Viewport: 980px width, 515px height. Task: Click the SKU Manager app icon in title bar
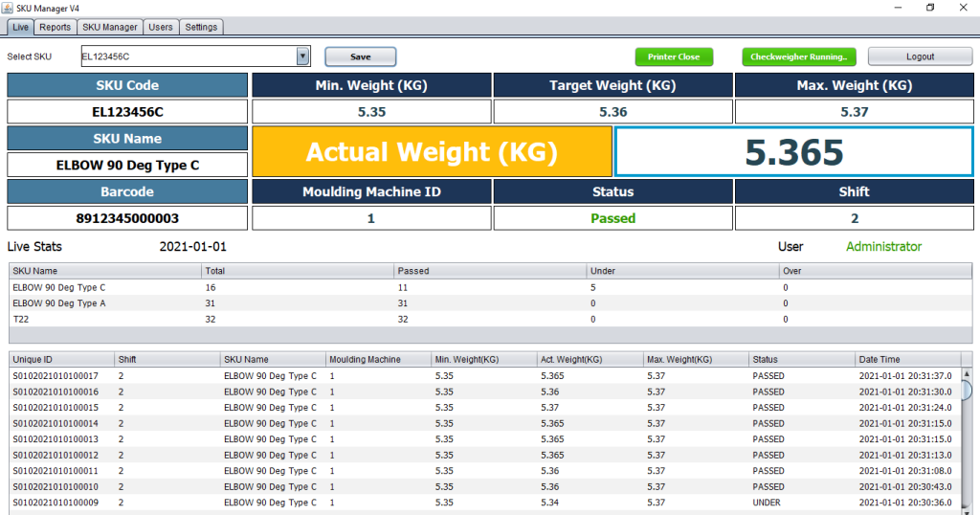[8, 8]
